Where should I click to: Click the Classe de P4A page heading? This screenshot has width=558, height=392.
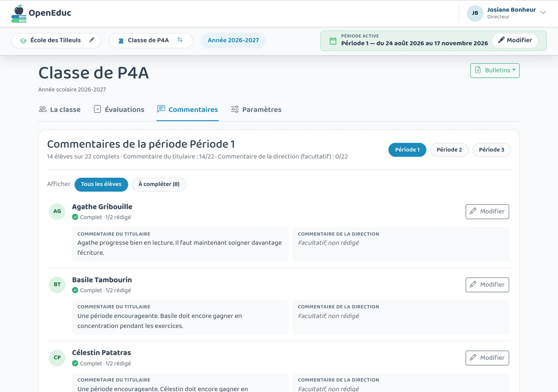pos(93,73)
